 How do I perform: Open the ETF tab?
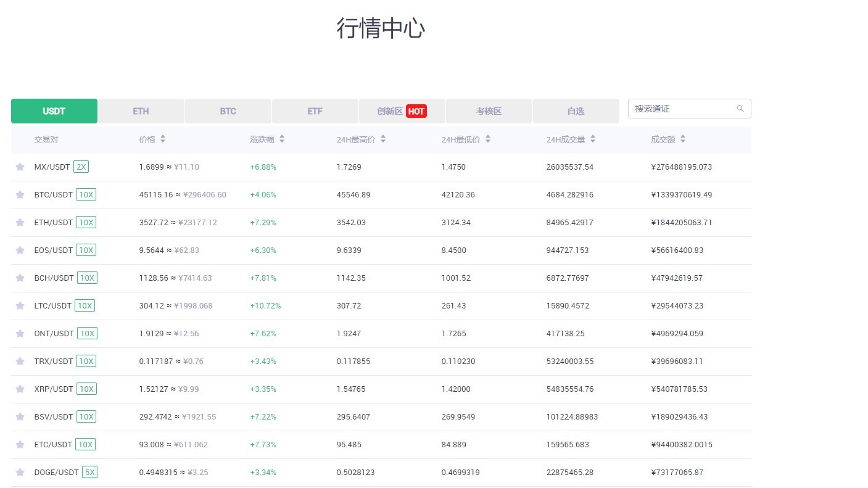click(x=315, y=111)
